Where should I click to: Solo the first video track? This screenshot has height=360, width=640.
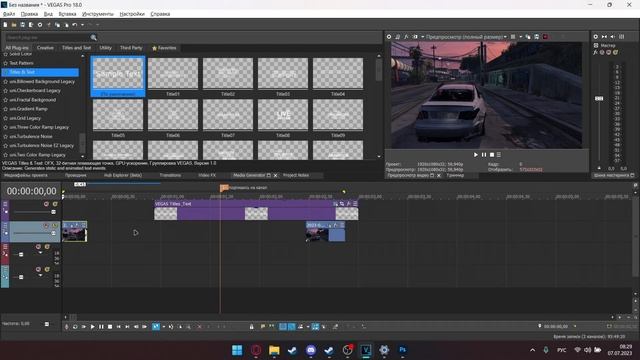coord(55,204)
